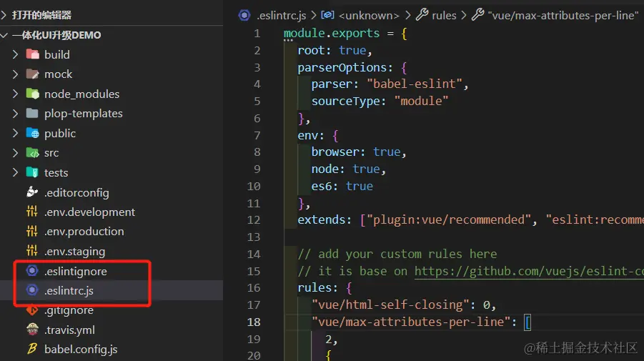Expand the node_modules folder chevron
Viewport: 644px width, 361px height.
pyautogui.click(x=15, y=94)
